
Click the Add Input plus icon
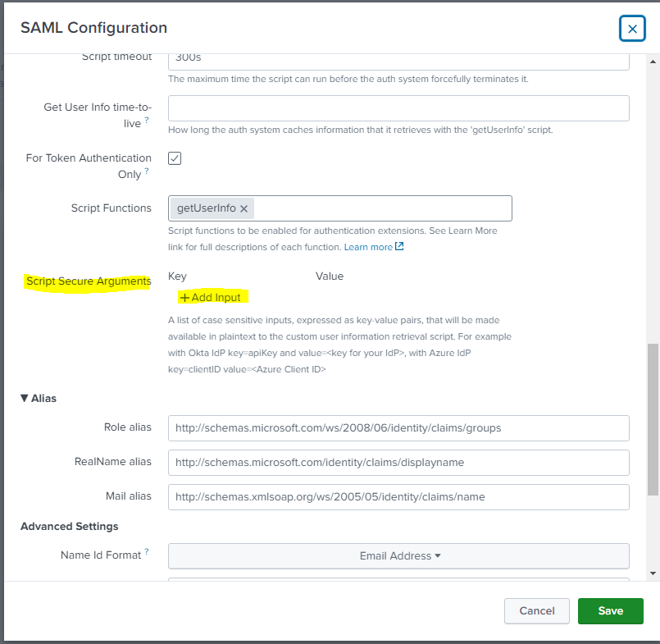184,297
